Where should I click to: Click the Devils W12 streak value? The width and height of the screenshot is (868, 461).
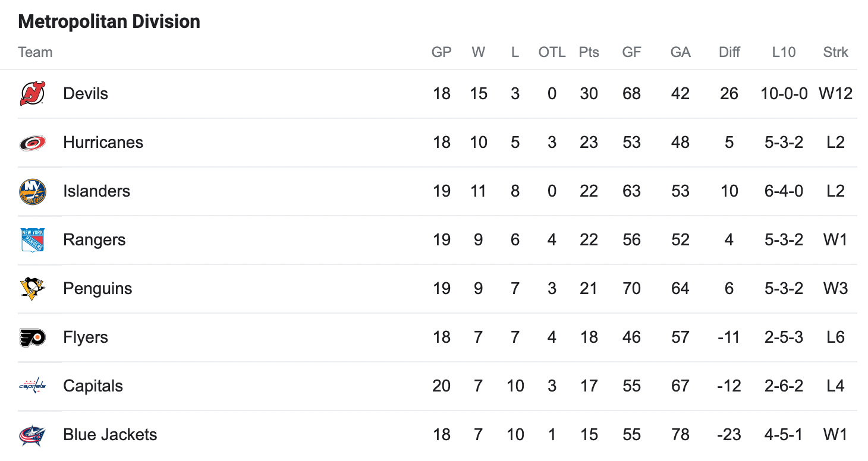835,94
